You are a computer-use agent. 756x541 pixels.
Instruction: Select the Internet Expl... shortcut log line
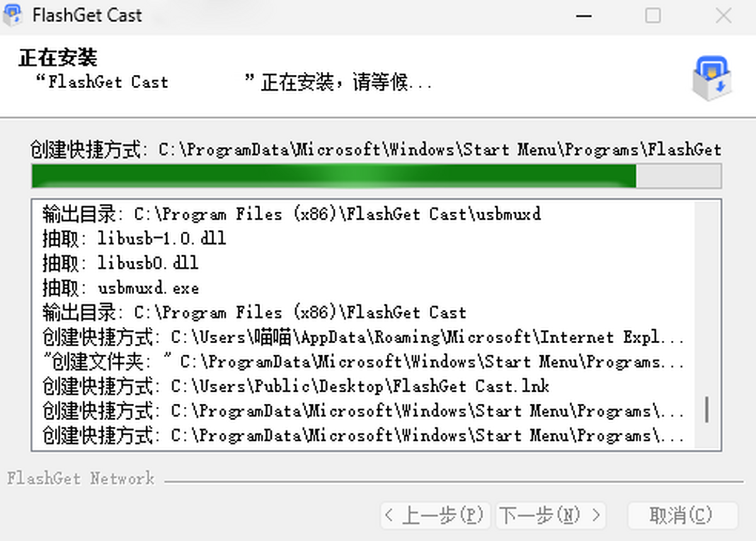coord(364,337)
